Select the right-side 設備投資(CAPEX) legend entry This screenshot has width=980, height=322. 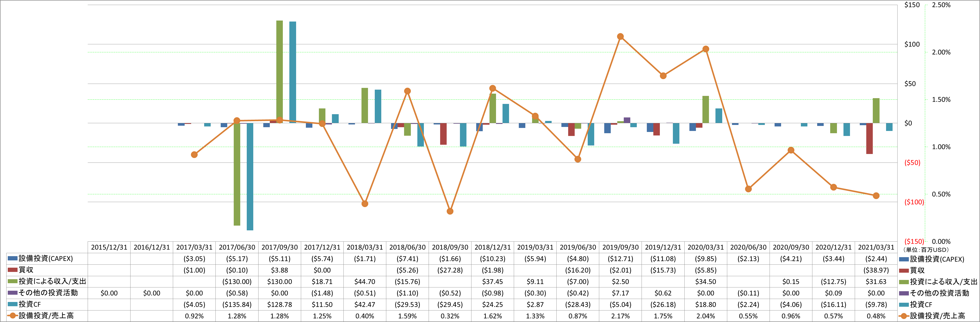[931, 259]
